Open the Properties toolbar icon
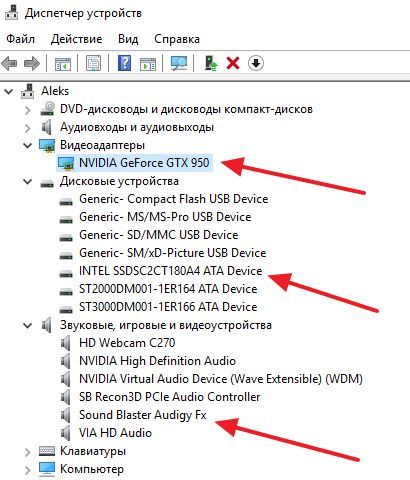This screenshot has width=410, height=480. pyautogui.click(x=94, y=63)
